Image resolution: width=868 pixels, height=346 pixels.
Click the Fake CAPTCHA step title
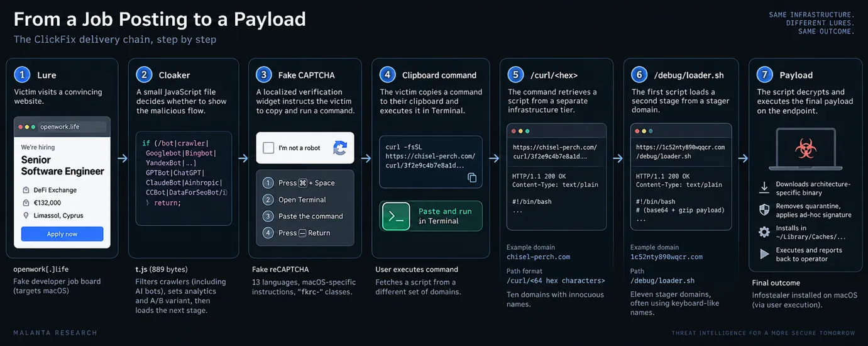point(307,75)
